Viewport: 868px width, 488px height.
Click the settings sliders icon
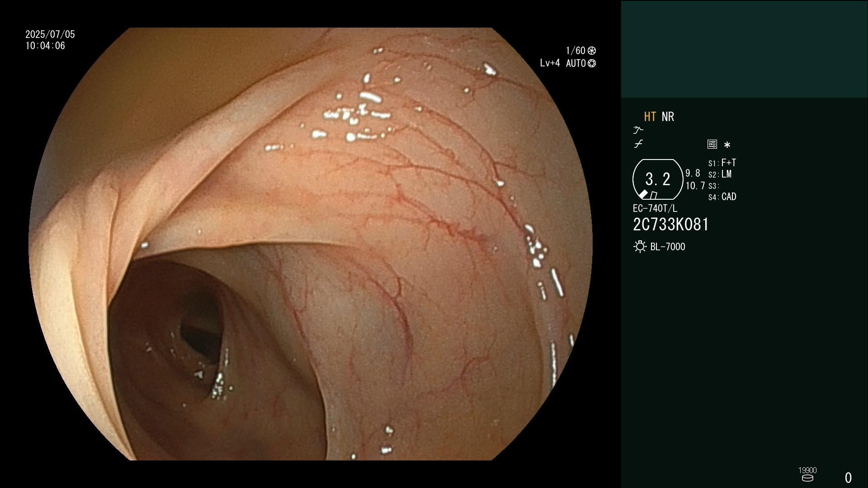(x=712, y=144)
